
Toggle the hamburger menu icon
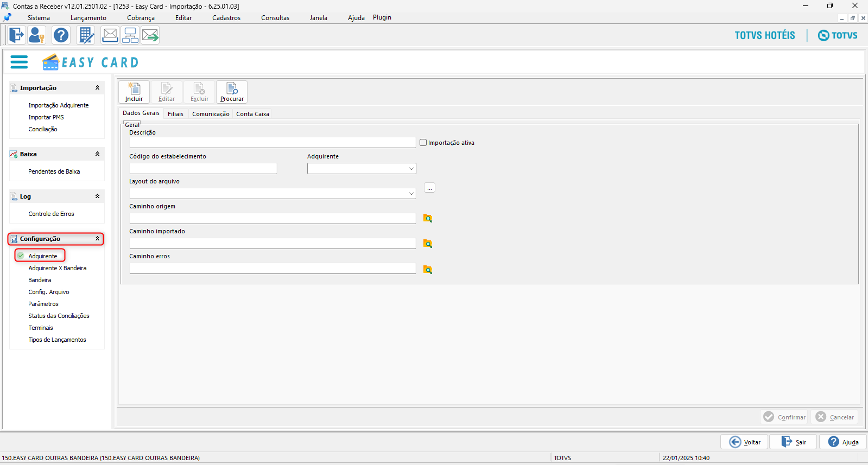coord(19,62)
